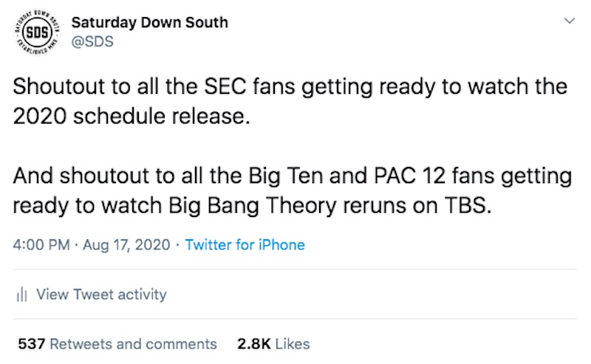Click the word Likes label

pyautogui.click(x=293, y=344)
